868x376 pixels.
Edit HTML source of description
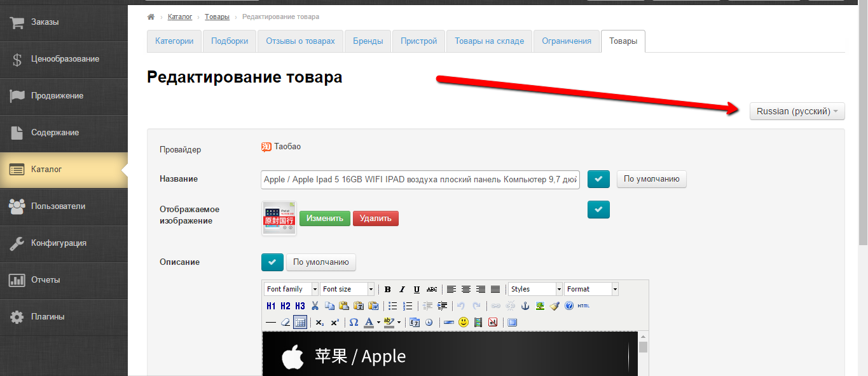584,305
